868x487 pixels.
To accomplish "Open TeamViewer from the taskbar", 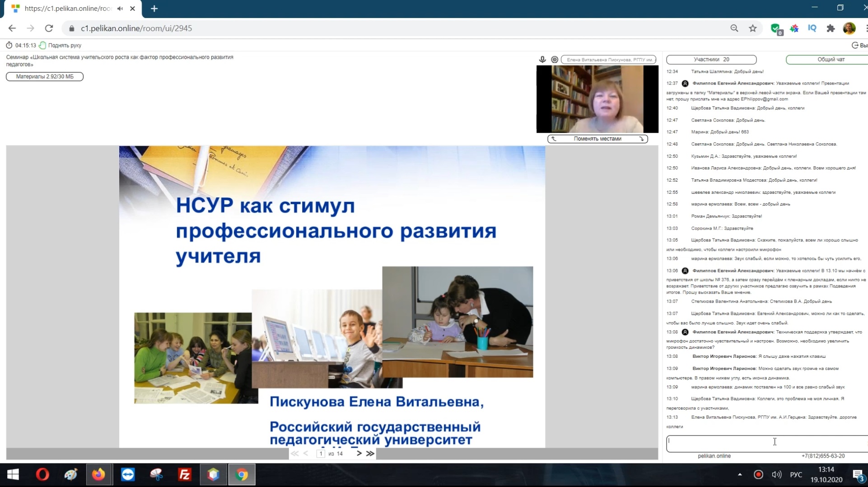I will [x=128, y=474].
